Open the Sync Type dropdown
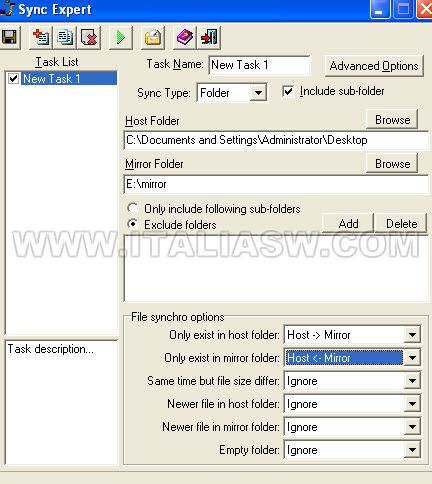 point(258,93)
